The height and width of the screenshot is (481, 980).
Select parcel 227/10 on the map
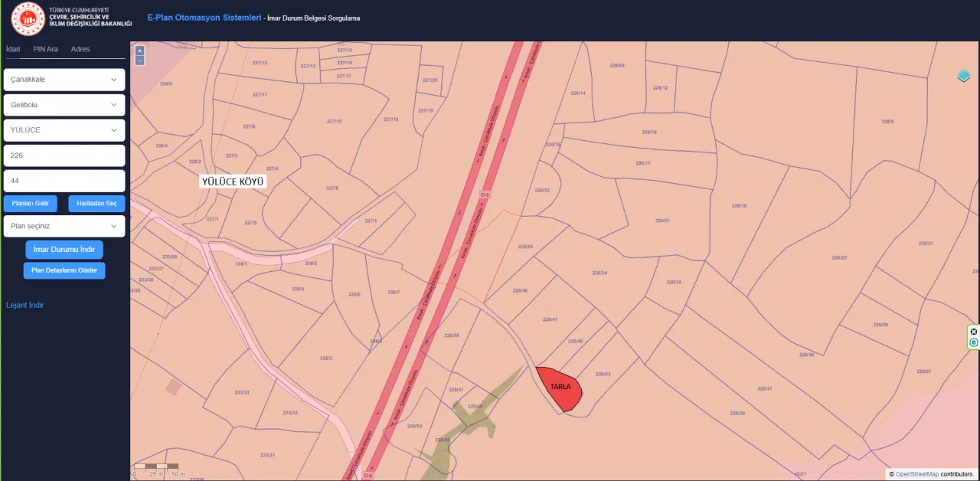pos(334,121)
